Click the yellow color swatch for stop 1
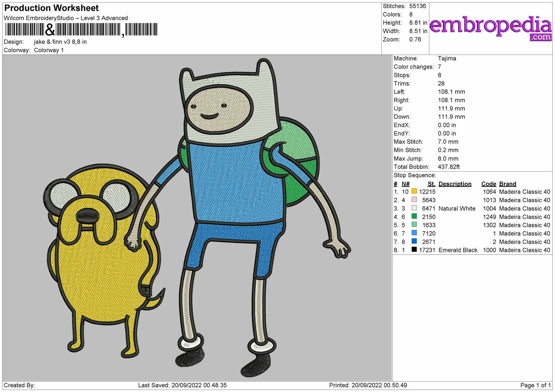This screenshot has width=555, height=392. click(x=414, y=191)
